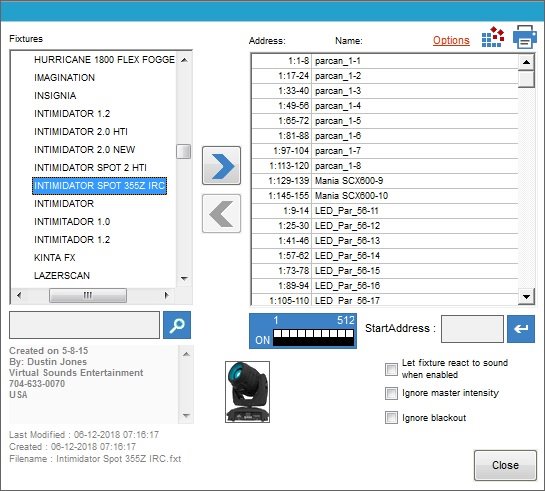Open the Options link
545x491 pixels.
[451, 40]
